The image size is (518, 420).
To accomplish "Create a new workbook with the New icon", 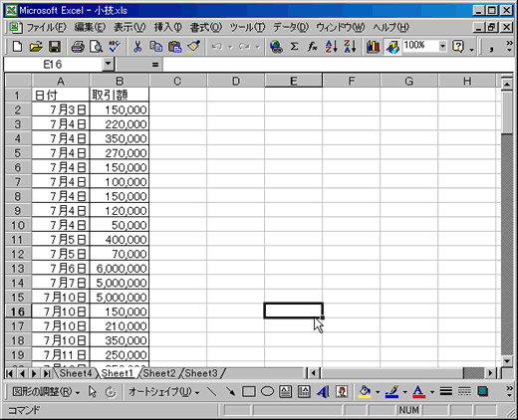I will pyautogui.click(x=17, y=47).
